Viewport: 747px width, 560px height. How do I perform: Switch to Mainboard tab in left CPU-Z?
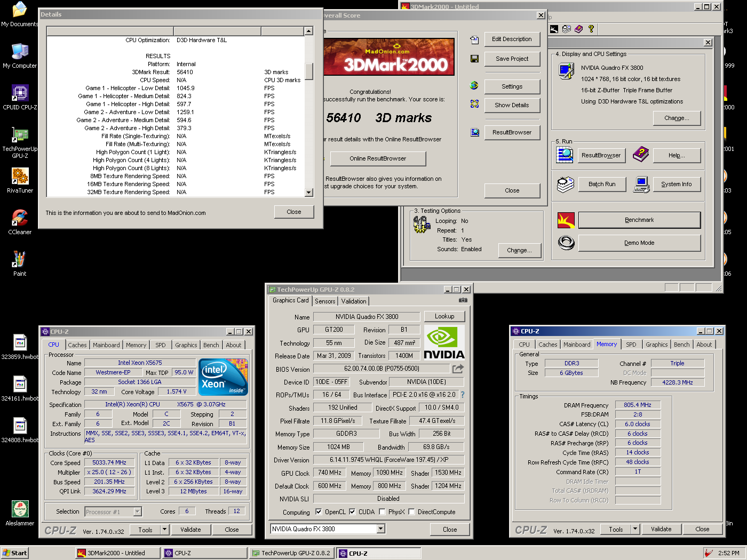pos(106,345)
